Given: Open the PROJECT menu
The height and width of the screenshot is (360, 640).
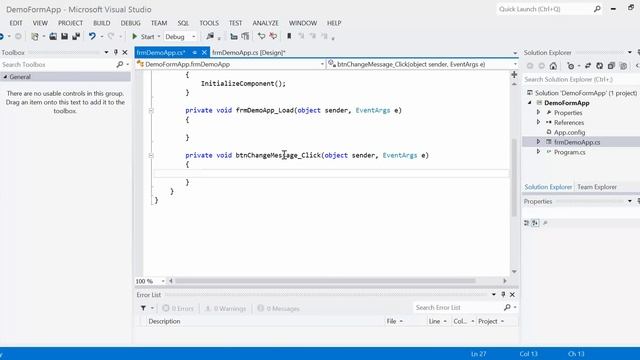Looking at the screenshot, I should pos(70,23).
